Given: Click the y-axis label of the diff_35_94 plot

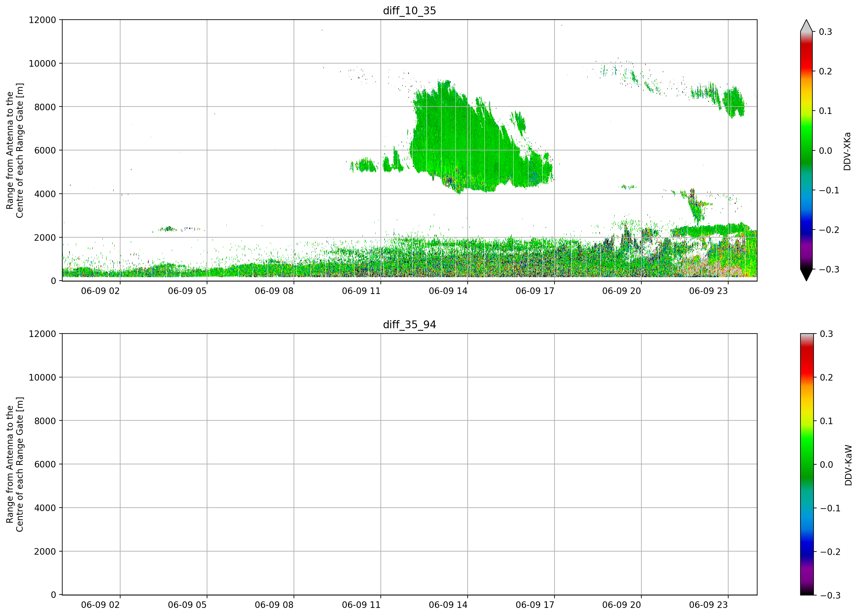Looking at the screenshot, I should coord(15,464).
